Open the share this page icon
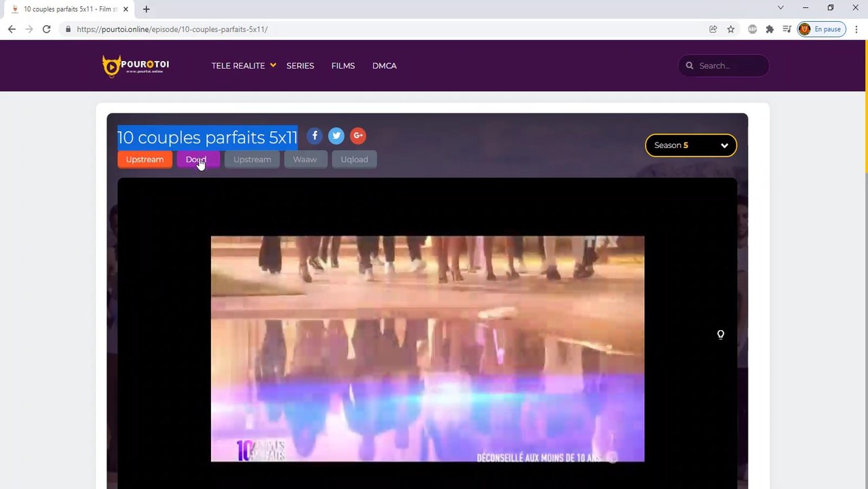Image resolution: width=868 pixels, height=489 pixels. tap(713, 29)
